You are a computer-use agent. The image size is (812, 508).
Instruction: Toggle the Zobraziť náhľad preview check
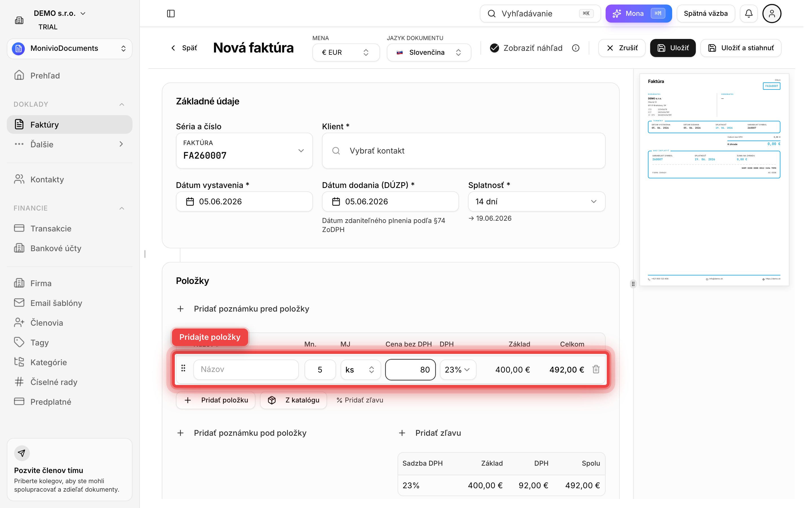494,48
